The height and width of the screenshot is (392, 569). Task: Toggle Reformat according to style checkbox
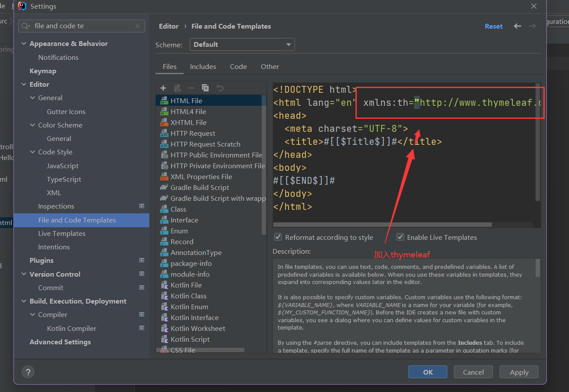point(278,237)
